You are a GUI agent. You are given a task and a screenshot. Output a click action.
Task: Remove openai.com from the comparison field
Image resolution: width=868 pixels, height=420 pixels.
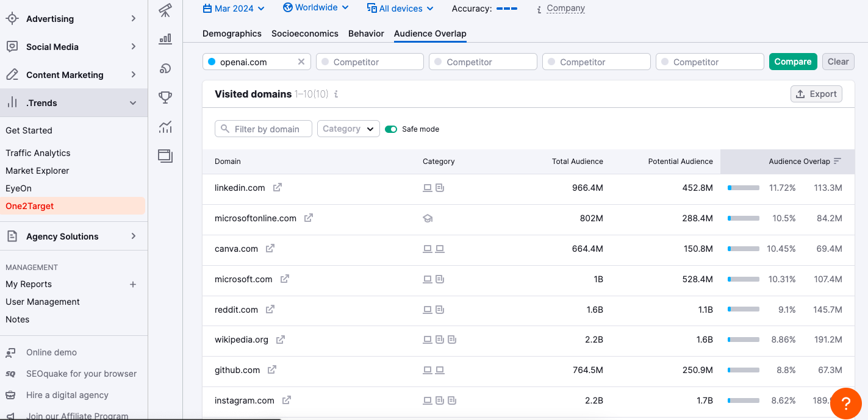tap(301, 62)
